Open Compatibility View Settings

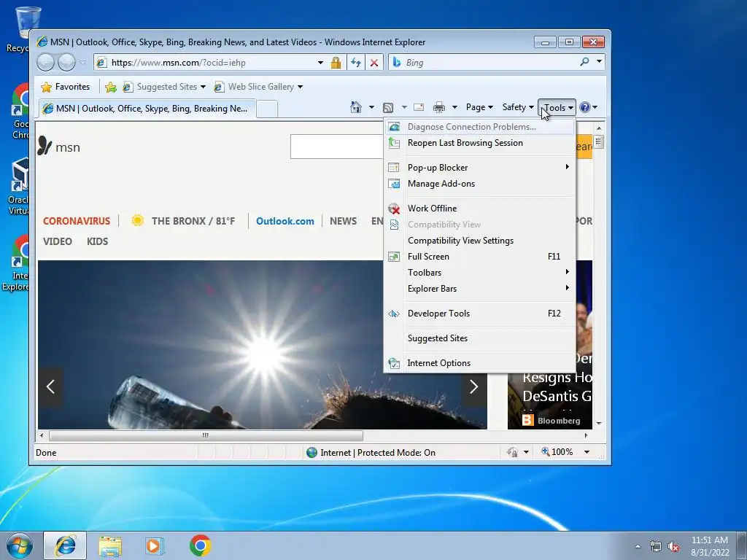click(x=480, y=241)
